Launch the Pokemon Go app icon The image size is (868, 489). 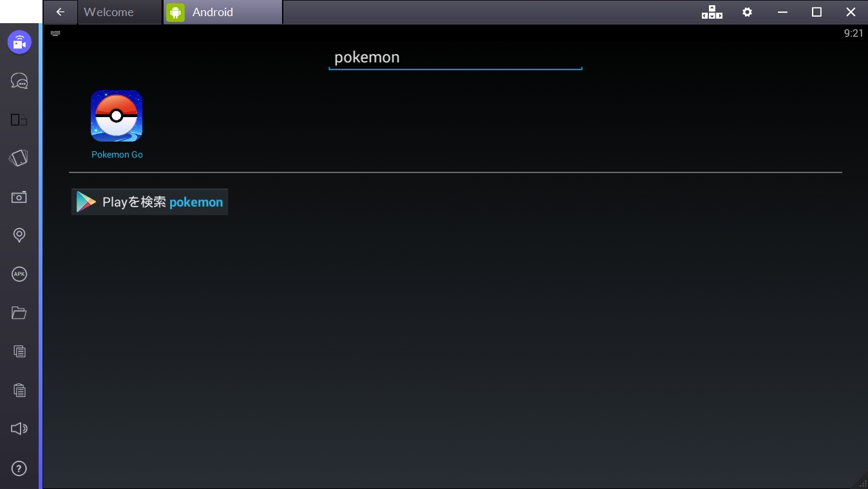tap(117, 116)
